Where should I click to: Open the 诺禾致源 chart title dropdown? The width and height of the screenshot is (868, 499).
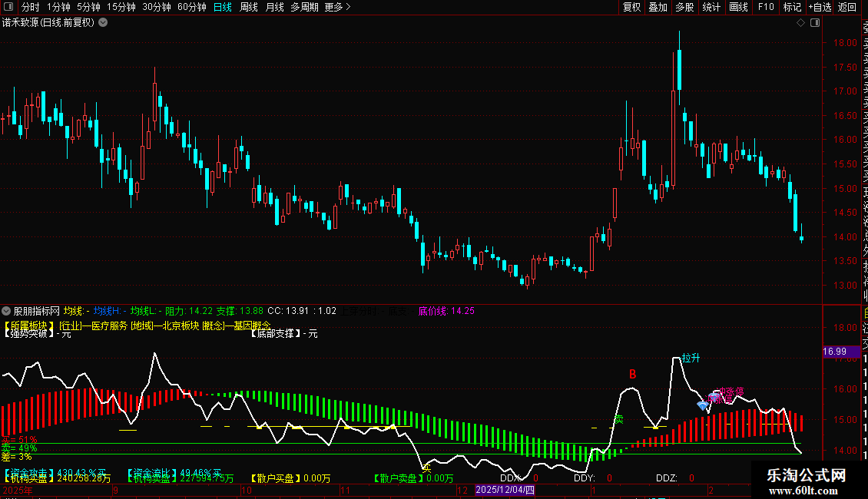click(103, 23)
